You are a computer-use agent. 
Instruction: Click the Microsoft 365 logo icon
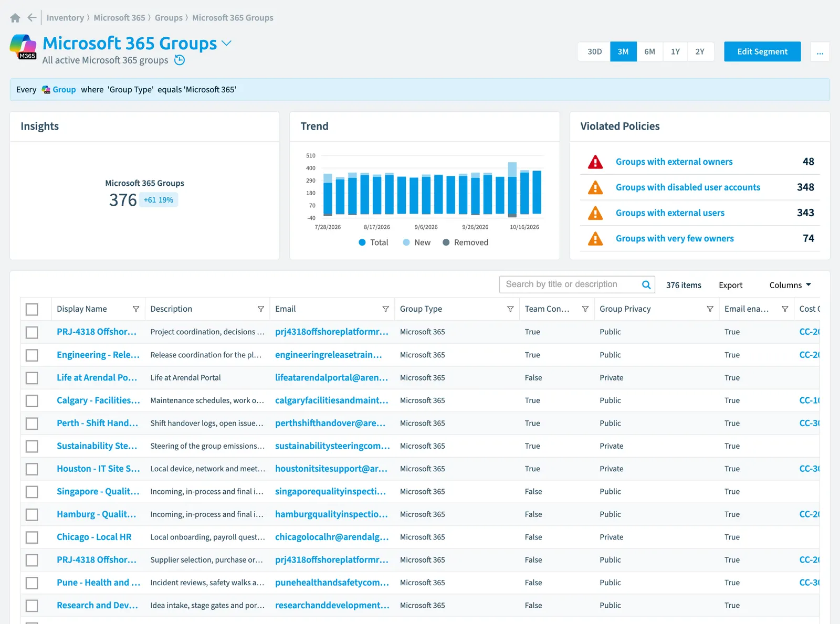click(24, 47)
